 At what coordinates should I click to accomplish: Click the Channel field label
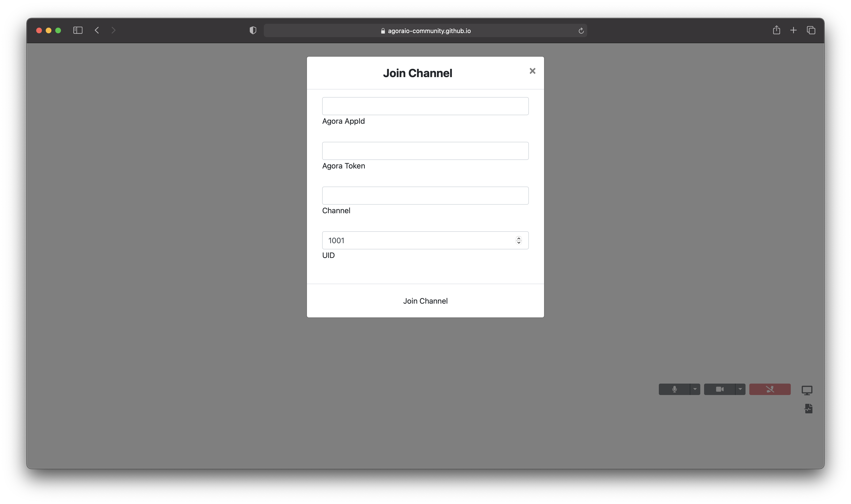coord(336,211)
